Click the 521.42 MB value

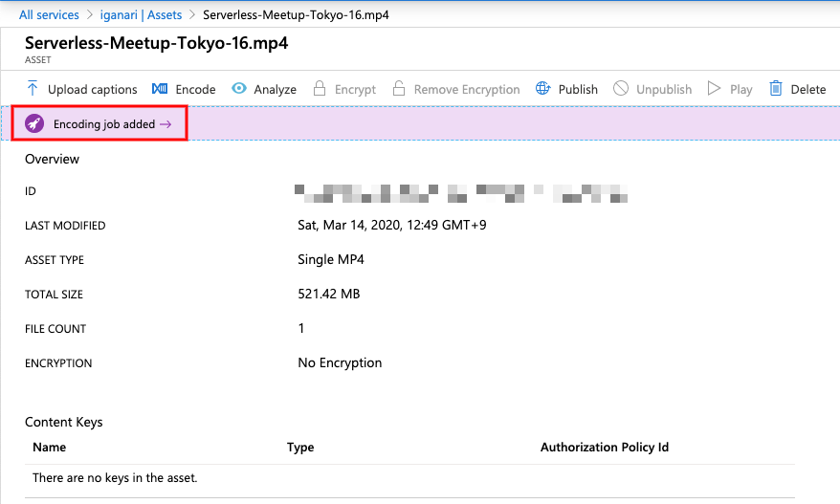coord(329,294)
